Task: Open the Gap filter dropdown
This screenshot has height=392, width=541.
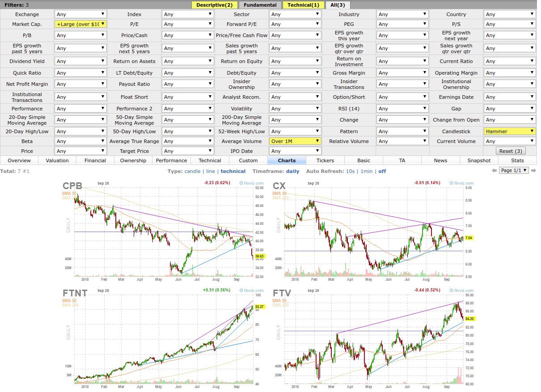Action: pyautogui.click(x=510, y=109)
